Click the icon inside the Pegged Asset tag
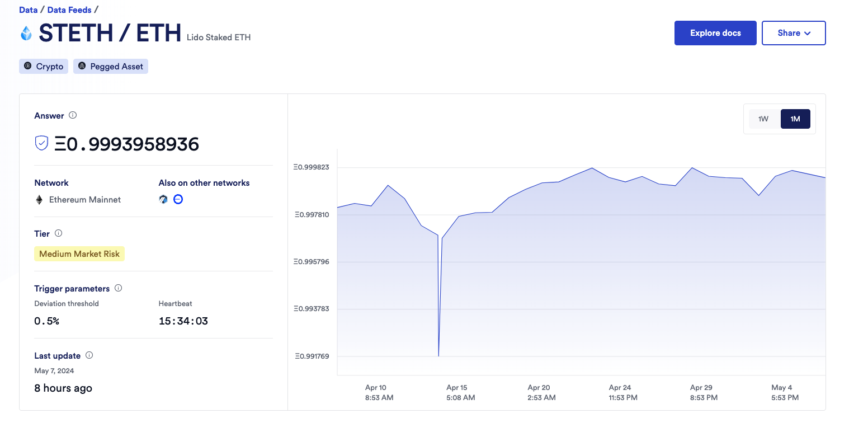The image size is (868, 437). [82, 66]
